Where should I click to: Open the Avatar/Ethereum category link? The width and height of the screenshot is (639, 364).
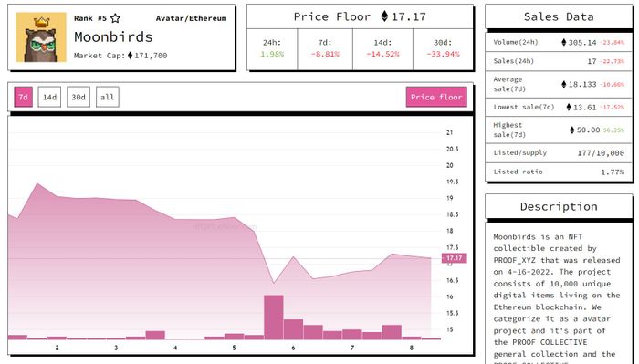click(x=191, y=18)
